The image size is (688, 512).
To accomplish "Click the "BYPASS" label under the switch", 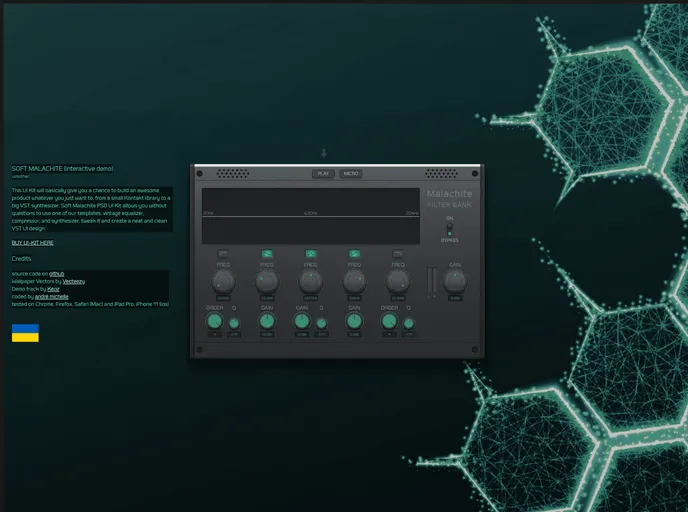I will pos(449,240).
